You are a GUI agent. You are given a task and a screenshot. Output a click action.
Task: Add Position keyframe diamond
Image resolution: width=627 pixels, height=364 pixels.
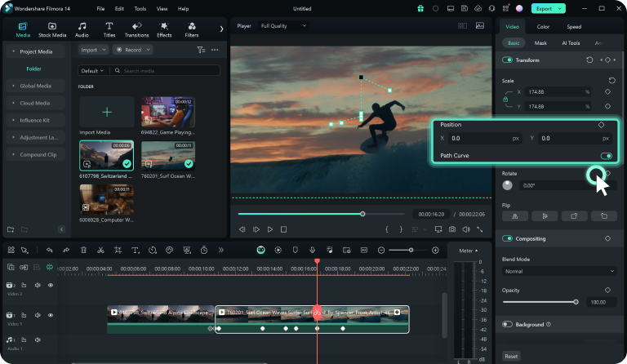(602, 125)
